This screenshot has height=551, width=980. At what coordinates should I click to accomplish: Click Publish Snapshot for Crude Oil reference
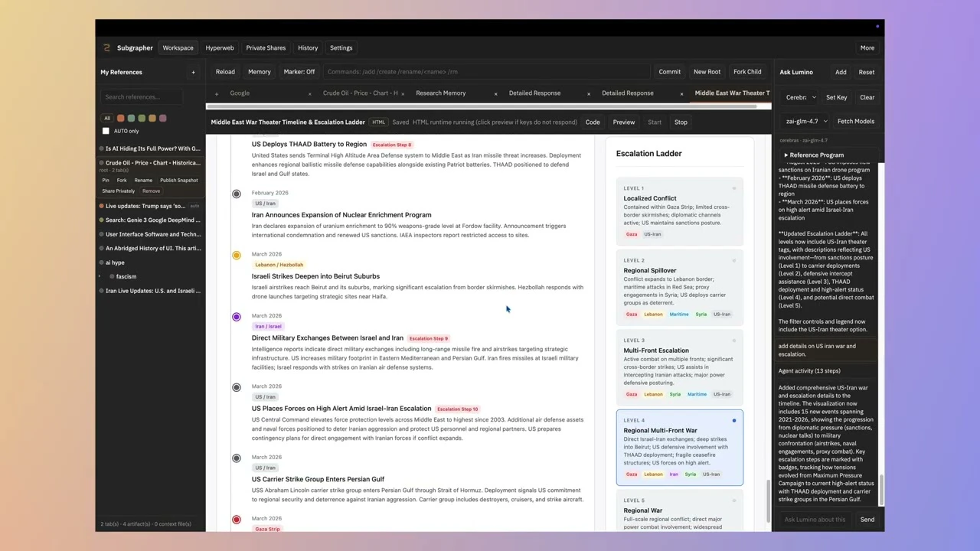point(178,181)
